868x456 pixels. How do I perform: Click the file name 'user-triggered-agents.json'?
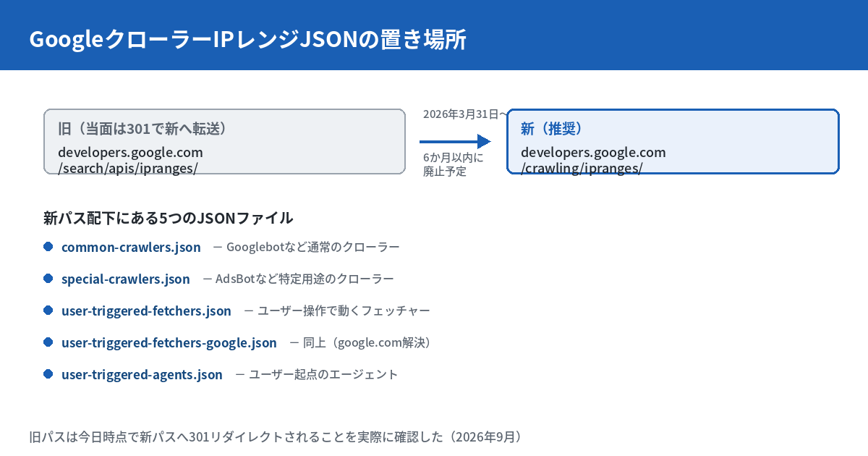coord(142,375)
